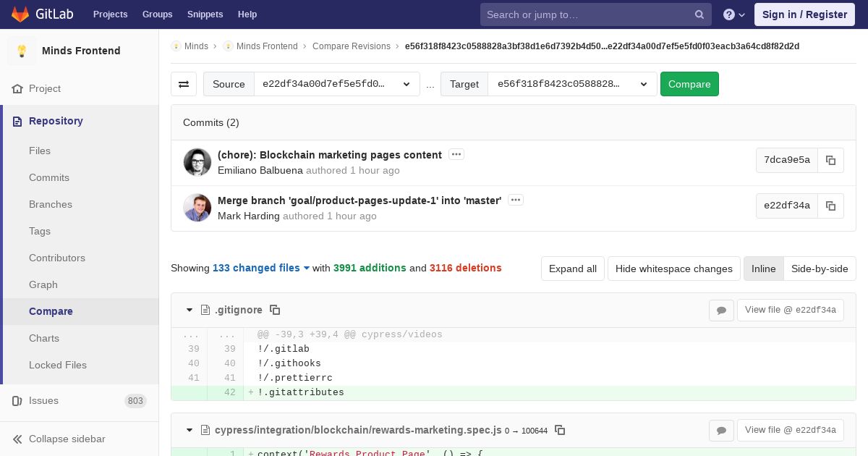
Task: Click the Issues sidebar icon
Action: click(x=17, y=400)
